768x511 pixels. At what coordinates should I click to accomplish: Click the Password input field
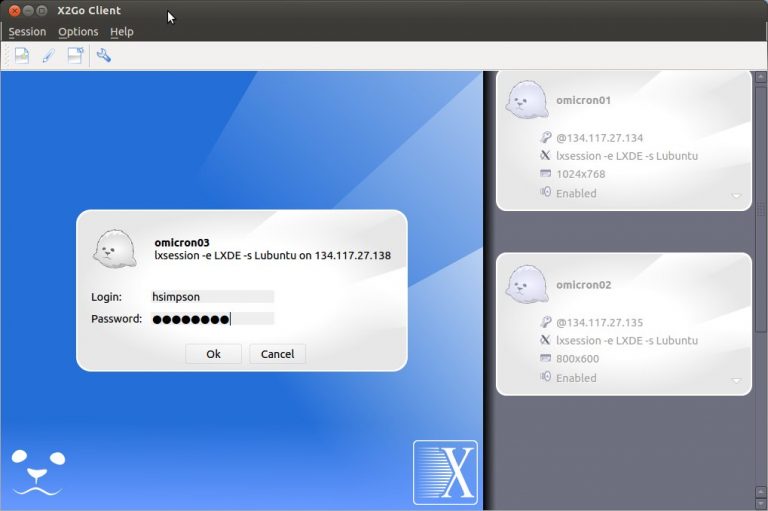[211, 319]
